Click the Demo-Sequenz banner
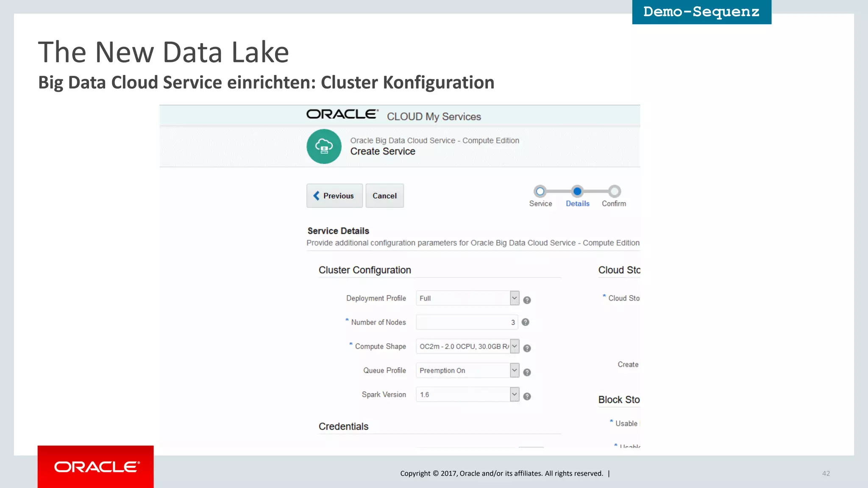The height and width of the screenshot is (488, 868). pyautogui.click(x=701, y=12)
